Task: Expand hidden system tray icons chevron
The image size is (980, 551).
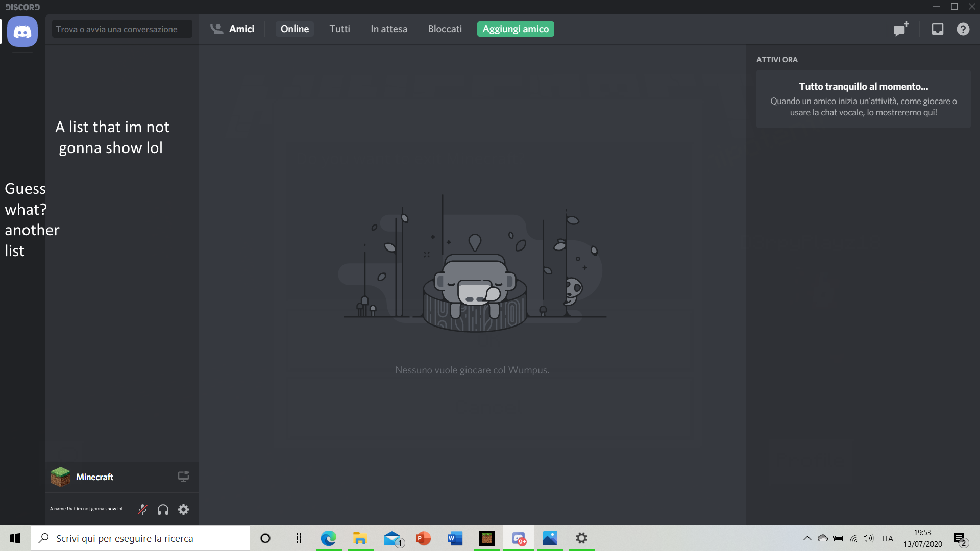Action: coord(807,538)
